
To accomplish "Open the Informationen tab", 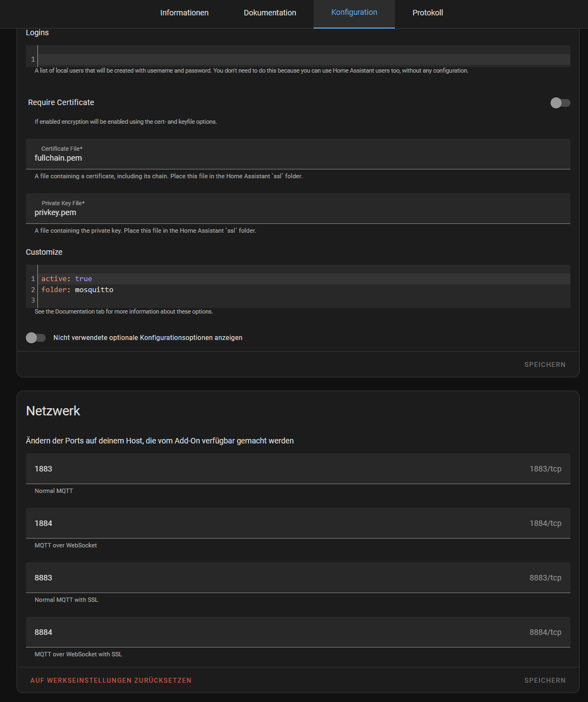I will coord(184,13).
